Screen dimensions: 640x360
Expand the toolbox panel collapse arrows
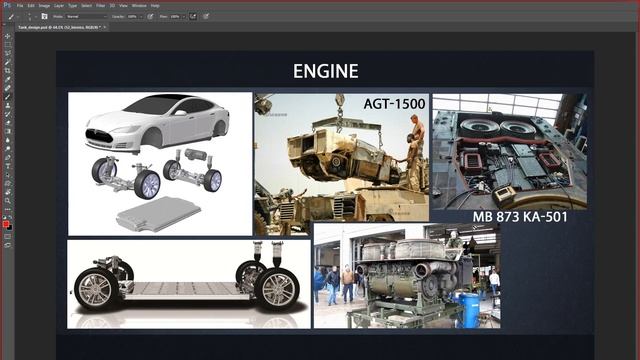coord(4,25)
